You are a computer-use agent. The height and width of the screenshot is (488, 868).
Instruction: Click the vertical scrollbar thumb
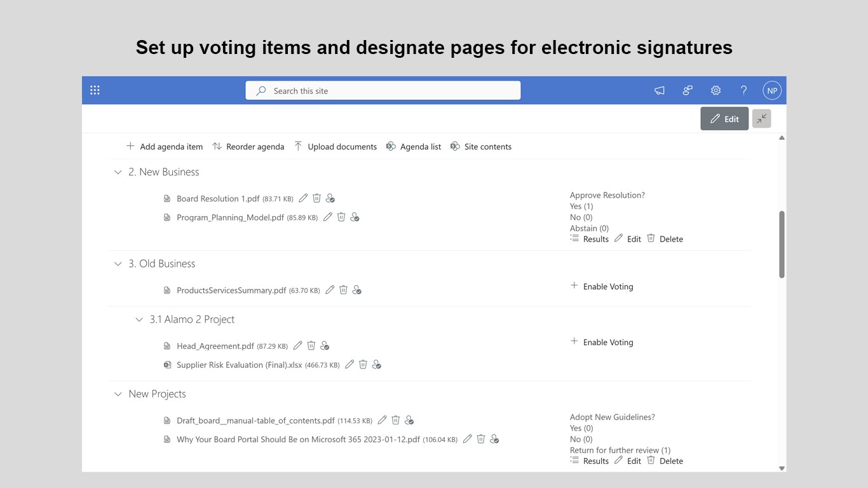[x=782, y=245]
